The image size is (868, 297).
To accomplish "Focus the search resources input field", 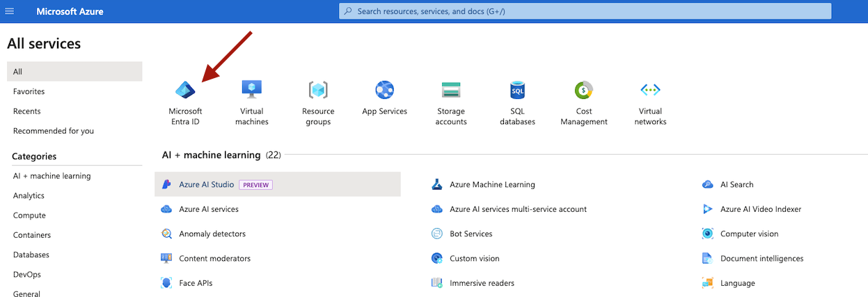I will tap(585, 11).
